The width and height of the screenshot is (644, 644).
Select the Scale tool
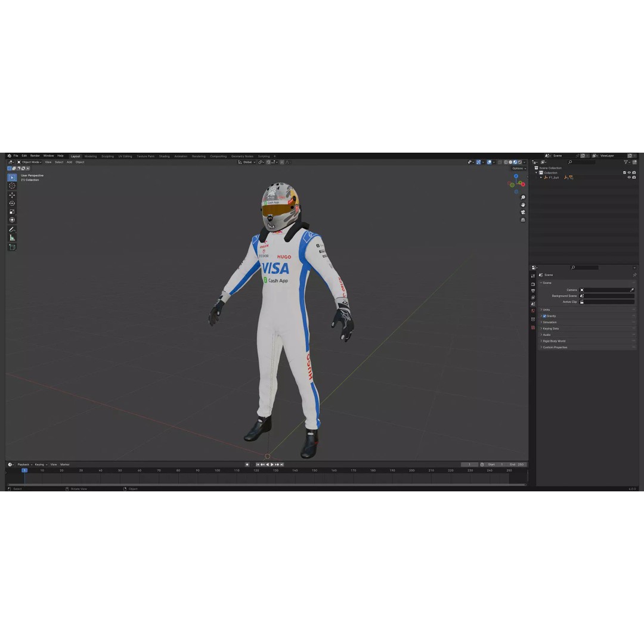coord(12,212)
